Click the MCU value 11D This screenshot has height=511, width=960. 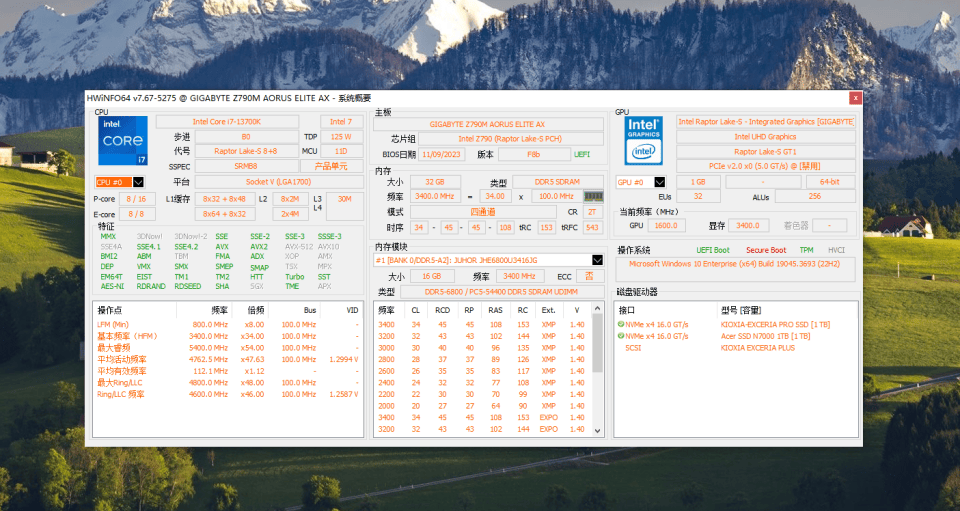341,151
